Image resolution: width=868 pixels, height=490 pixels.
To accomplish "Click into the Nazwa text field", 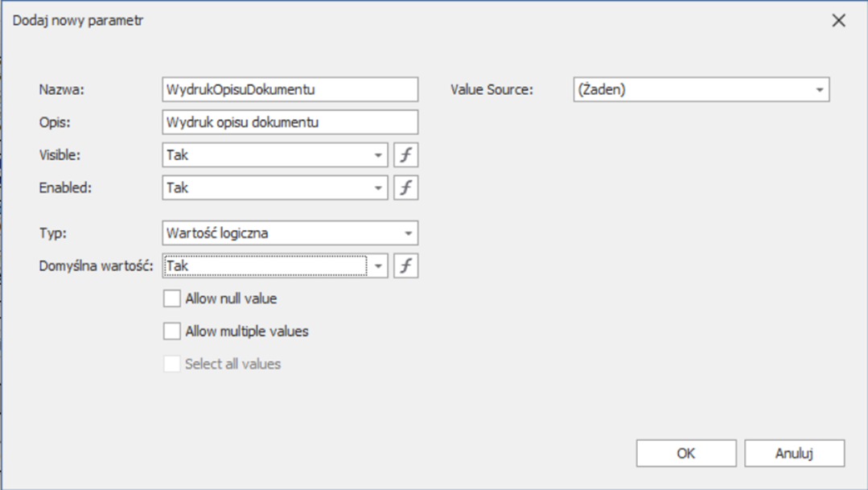I will 290,89.
